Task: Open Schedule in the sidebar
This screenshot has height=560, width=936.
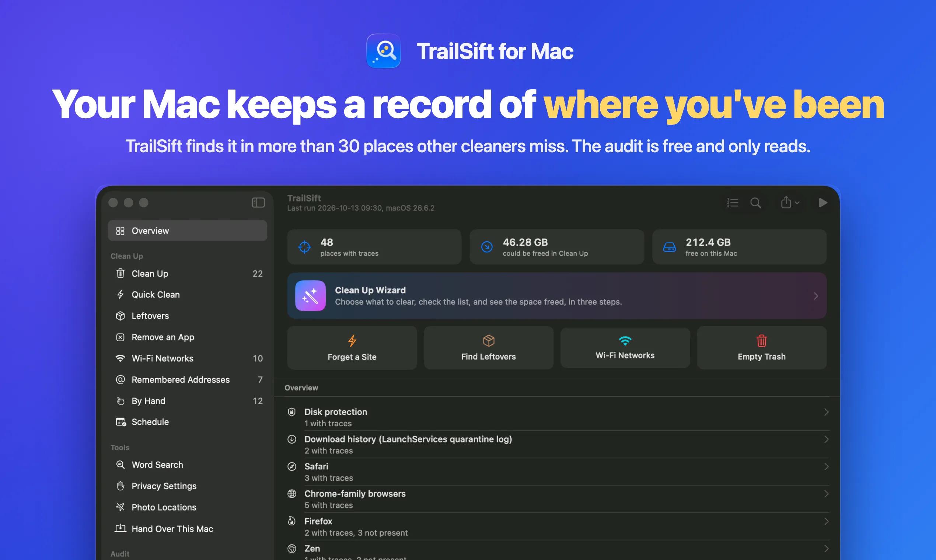Action: click(x=187, y=422)
